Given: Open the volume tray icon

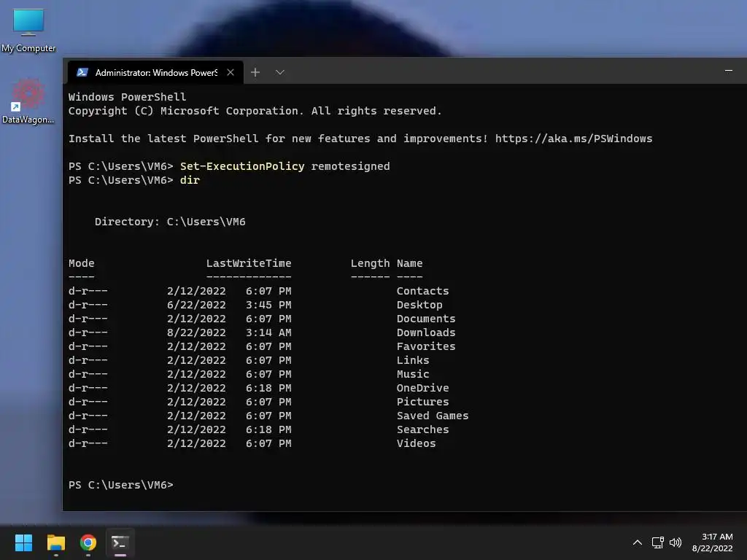Looking at the screenshot, I should [676, 542].
